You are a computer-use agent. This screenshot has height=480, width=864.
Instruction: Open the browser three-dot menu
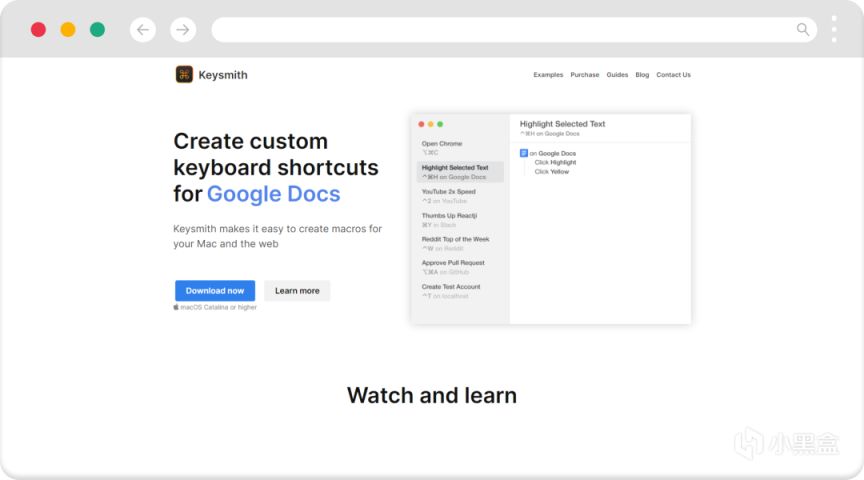tap(834, 29)
